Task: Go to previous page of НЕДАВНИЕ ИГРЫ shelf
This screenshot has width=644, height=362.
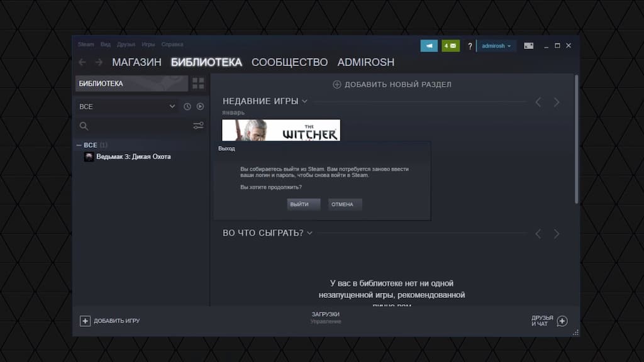Action: (x=538, y=102)
